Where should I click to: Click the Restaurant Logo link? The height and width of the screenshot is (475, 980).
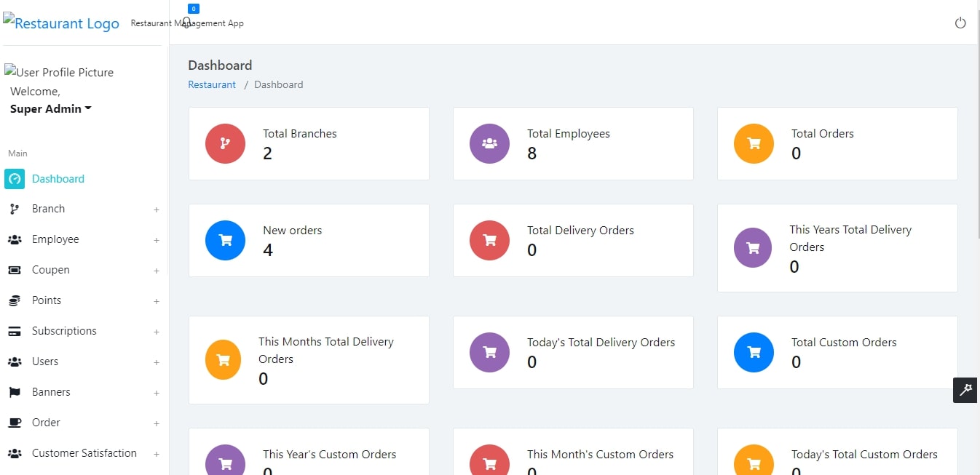[x=61, y=23]
